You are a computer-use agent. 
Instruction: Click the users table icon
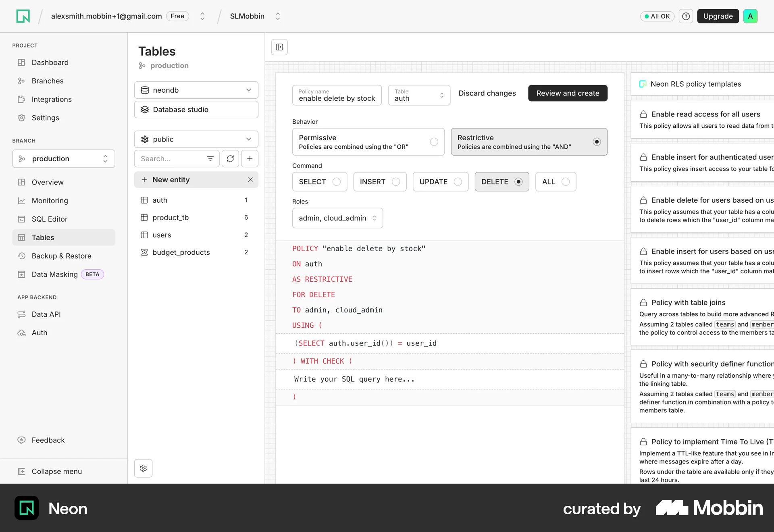[144, 235]
